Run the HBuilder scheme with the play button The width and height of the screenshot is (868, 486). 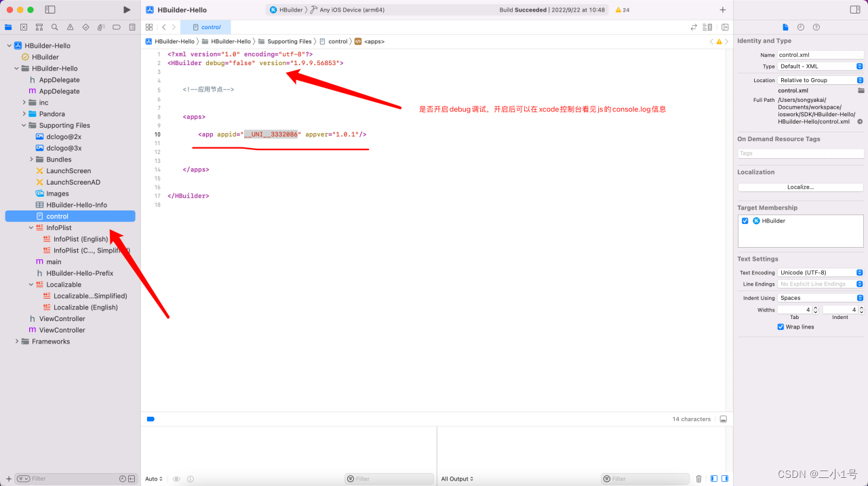pos(127,10)
